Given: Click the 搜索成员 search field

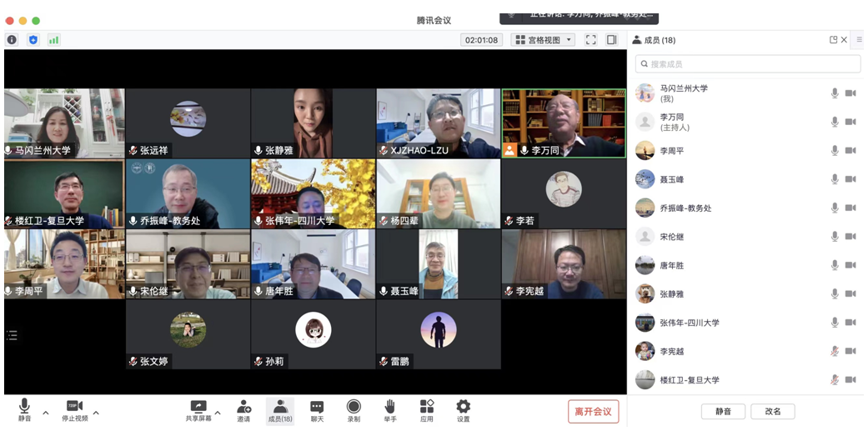Looking at the screenshot, I should coord(748,64).
